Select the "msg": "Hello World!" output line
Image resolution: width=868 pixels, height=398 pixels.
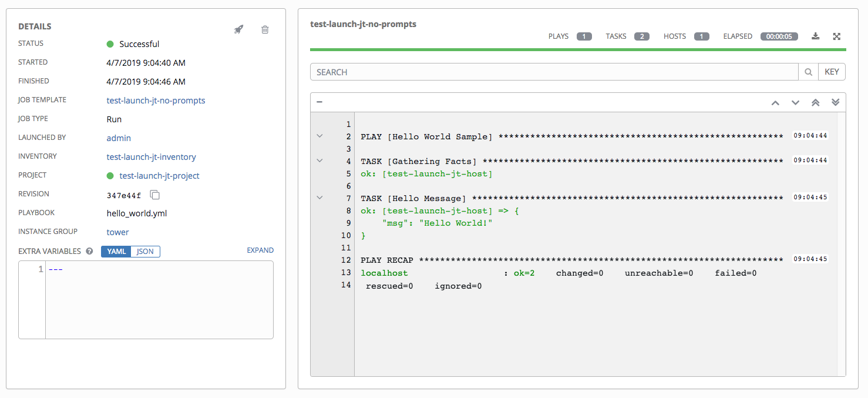(437, 223)
